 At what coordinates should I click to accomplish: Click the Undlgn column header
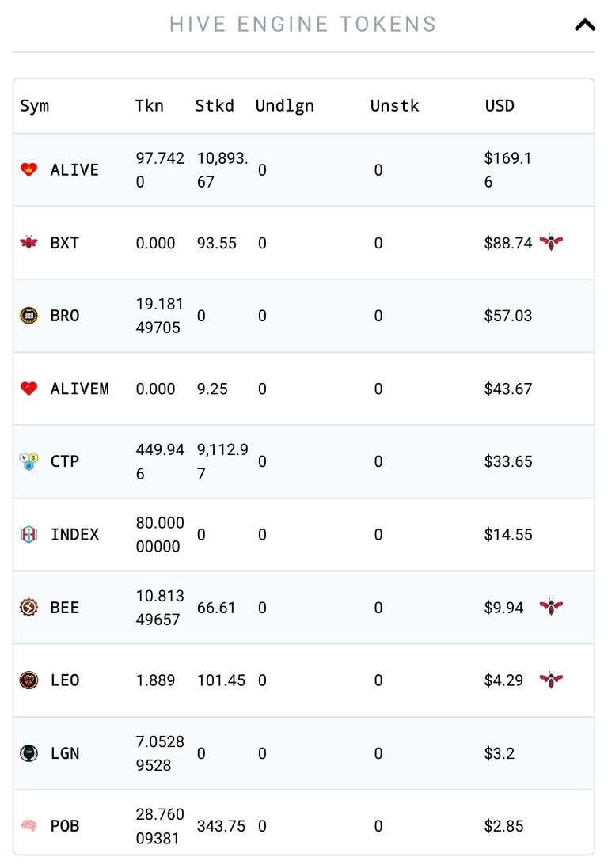point(285,106)
